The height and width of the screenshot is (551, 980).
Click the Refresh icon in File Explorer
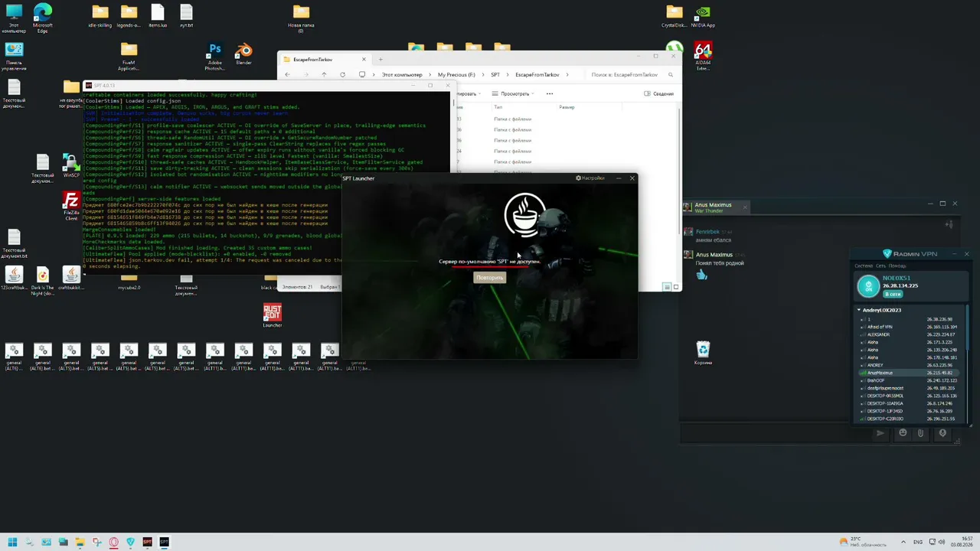(x=342, y=75)
